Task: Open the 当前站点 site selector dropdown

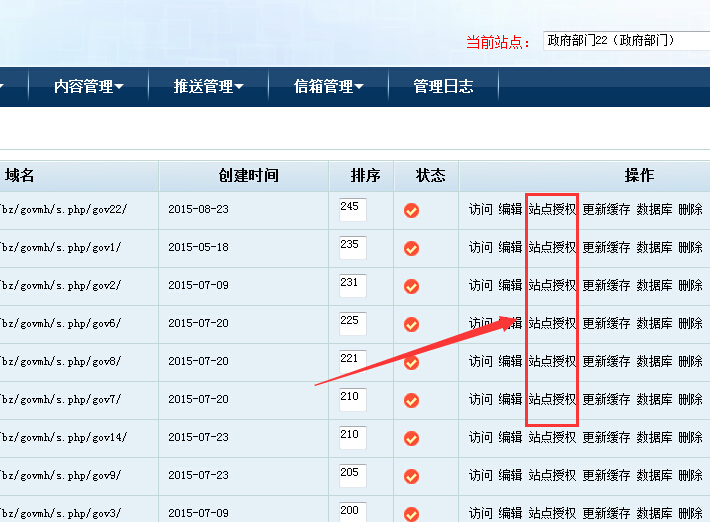Action: point(626,41)
